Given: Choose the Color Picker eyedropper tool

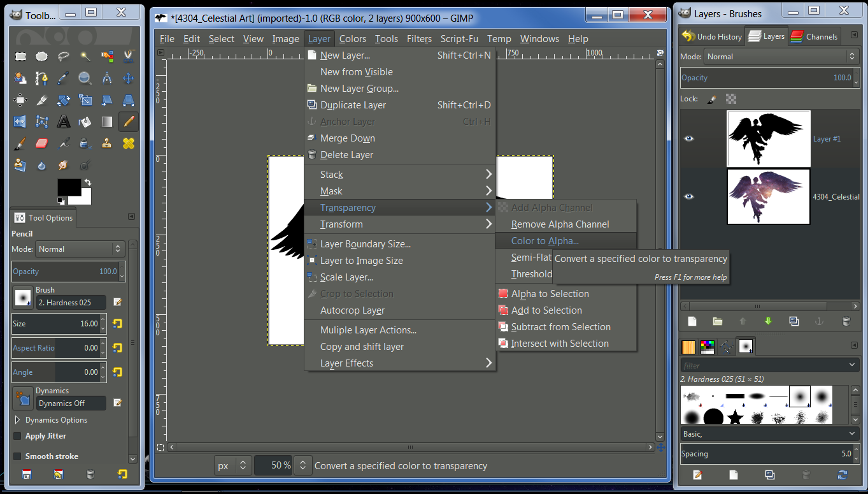Looking at the screenshot, I should (64, 78).
